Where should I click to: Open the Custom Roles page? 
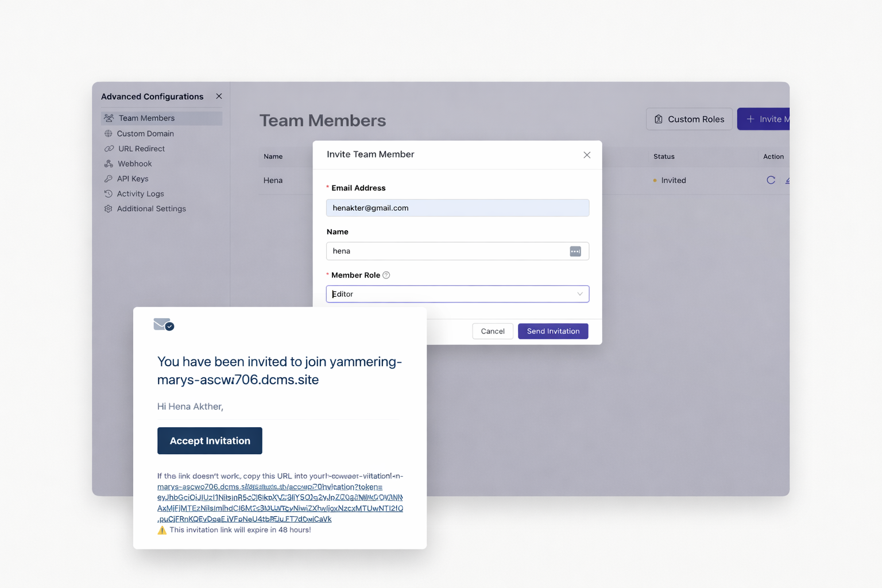click(x=689, y=119)
